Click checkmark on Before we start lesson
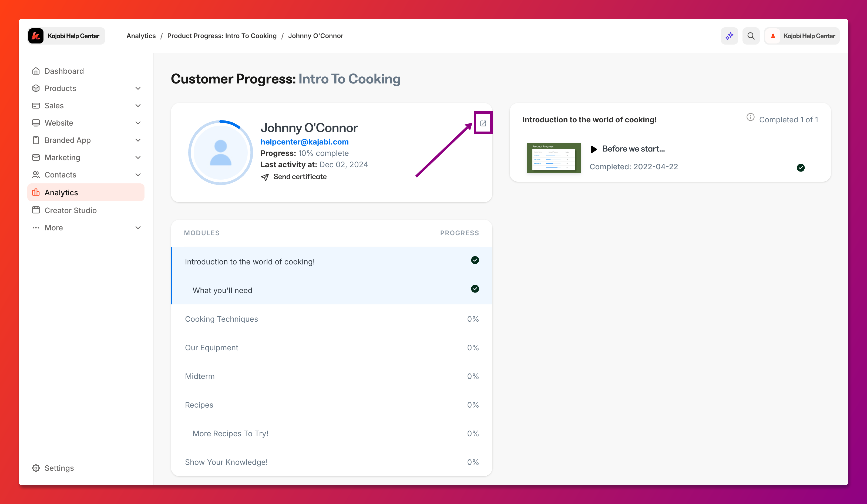This screenshot has height=504, width=867. click(x=800, y=167)
